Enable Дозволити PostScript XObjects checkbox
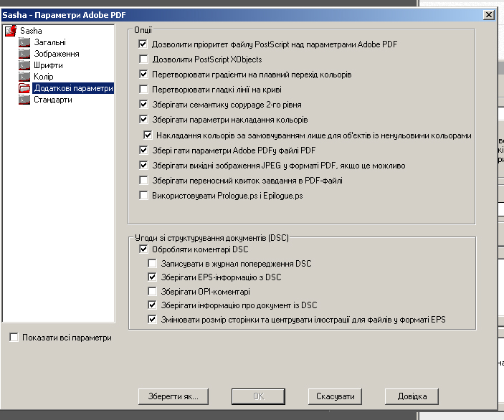The width and height of the screenshot is (504, 420). pyautogui.click(x=143, y=59)
